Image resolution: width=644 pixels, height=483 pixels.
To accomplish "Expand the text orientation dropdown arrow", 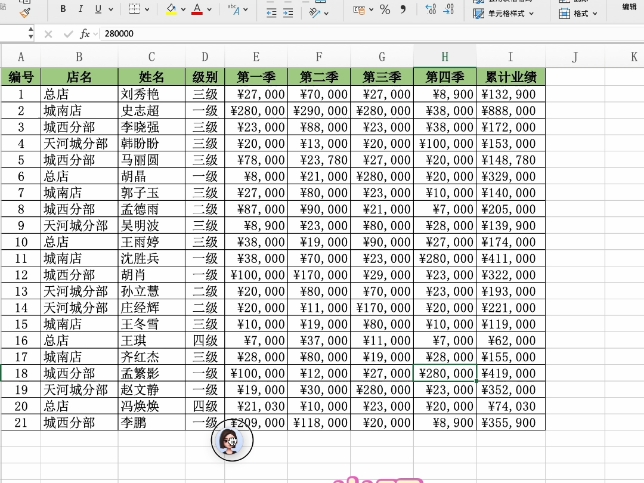I will click(x=326, y=14).
